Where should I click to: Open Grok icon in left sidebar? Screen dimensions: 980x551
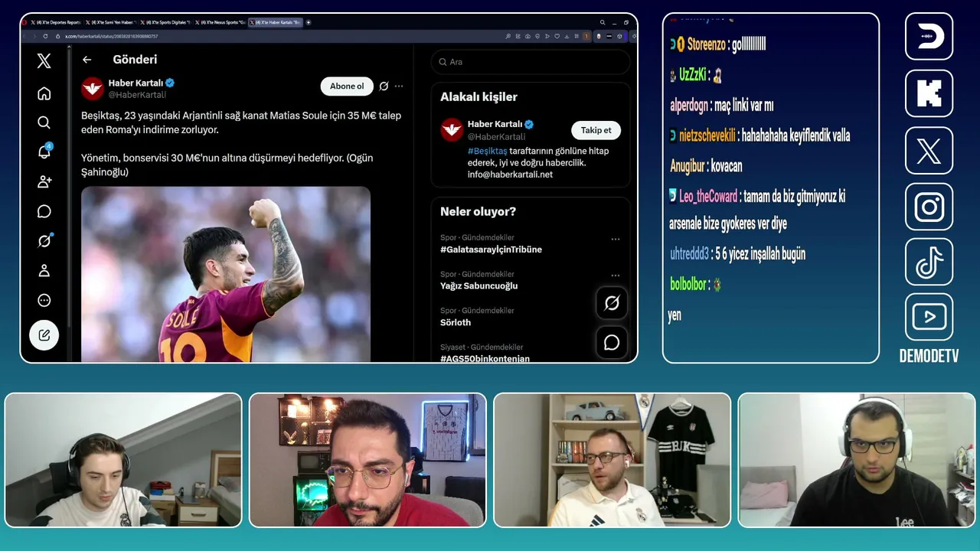tap(44, 241)
